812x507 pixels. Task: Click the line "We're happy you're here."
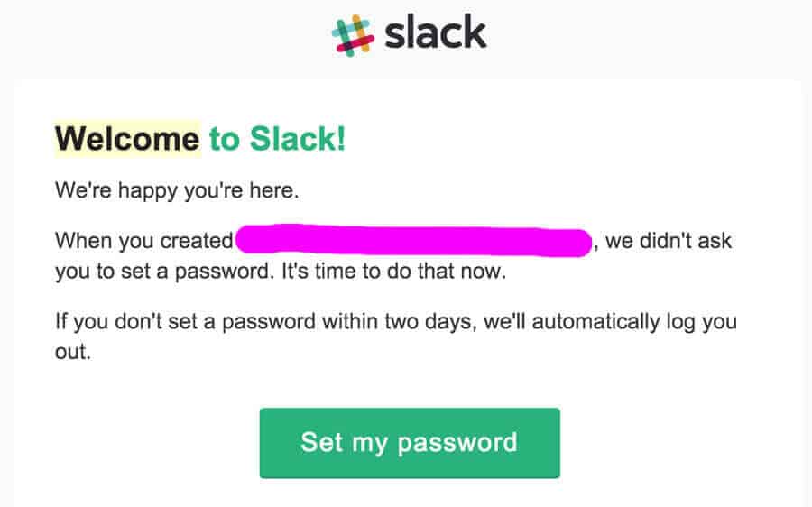177,190
